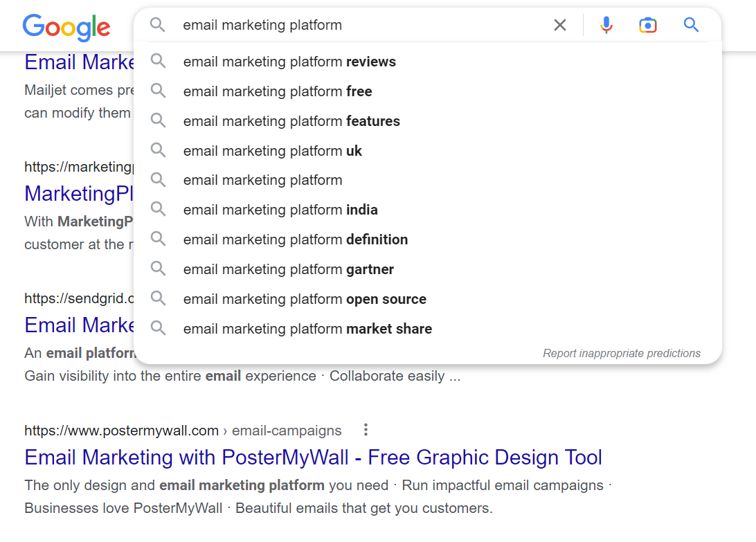The height and width of the screenshot is (542, 756).
Task: Open the three-dot menu beside the PosterMyWall URL
Action: [x=365, y=430]
